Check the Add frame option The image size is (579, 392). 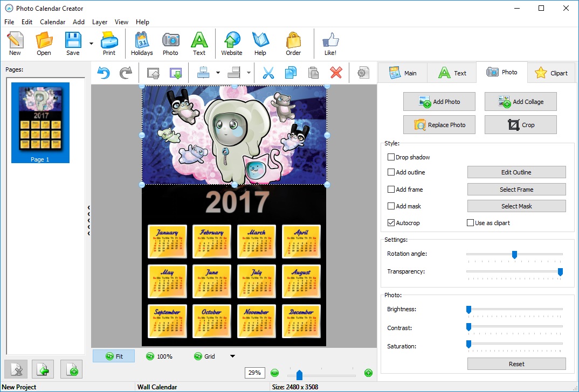391,189
